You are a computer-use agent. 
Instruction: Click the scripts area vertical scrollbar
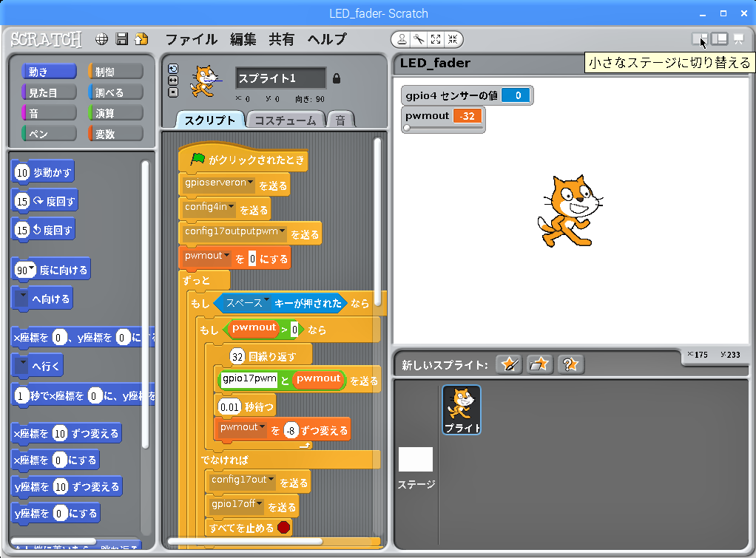(377, 222)
